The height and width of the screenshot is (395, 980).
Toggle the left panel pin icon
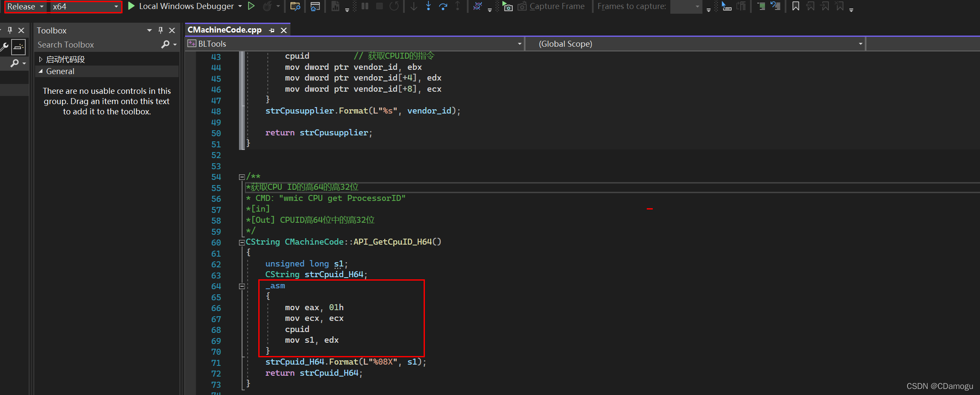click(x=10, y=30)
